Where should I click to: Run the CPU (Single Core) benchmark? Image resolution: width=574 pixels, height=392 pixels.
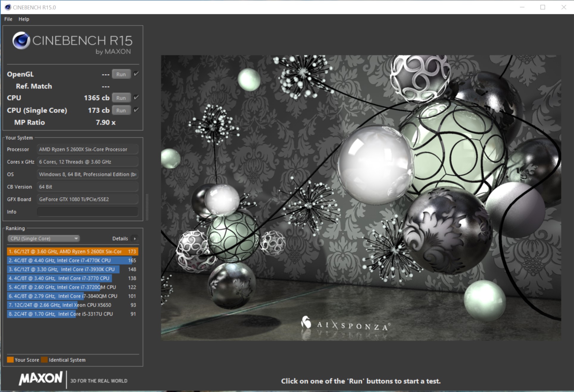pyautogui.click(x=121, y=110)
